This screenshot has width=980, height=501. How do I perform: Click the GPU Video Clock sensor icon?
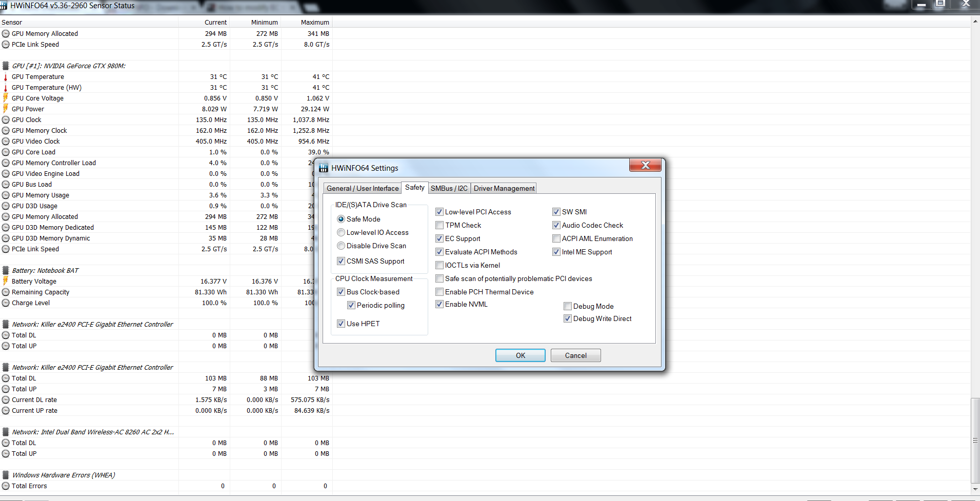point(6,142)
